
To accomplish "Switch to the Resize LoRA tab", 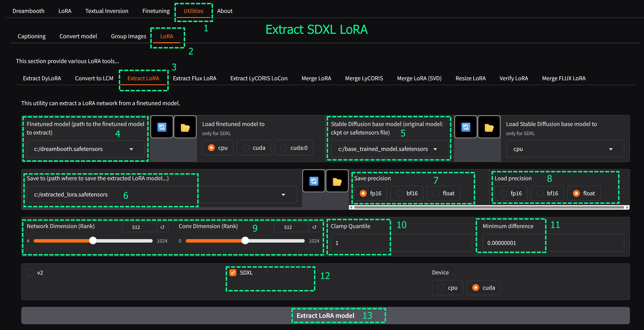I will pos(471,78).
